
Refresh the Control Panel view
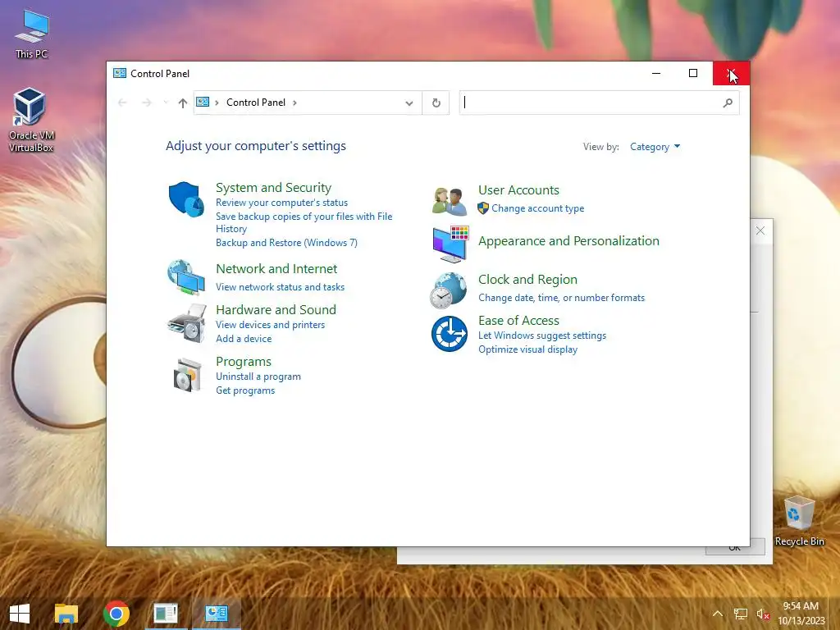[436, 103]
